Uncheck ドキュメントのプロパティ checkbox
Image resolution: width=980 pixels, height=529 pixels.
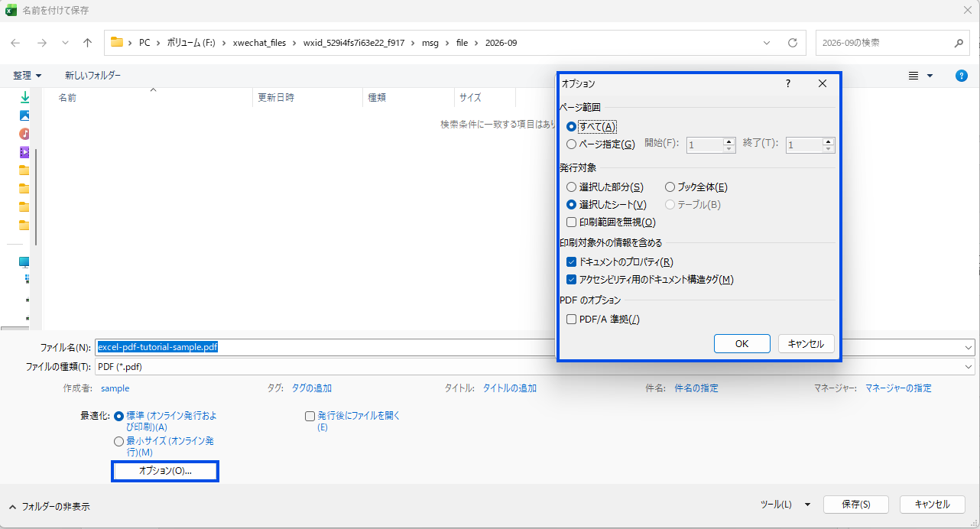571,261
